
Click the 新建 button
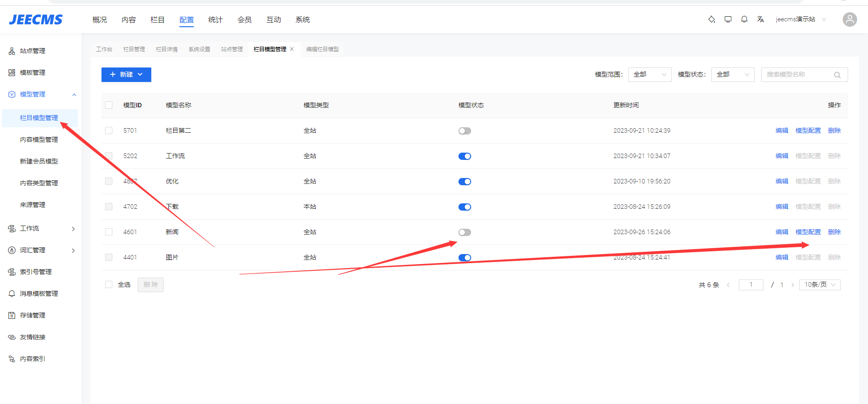126,75
